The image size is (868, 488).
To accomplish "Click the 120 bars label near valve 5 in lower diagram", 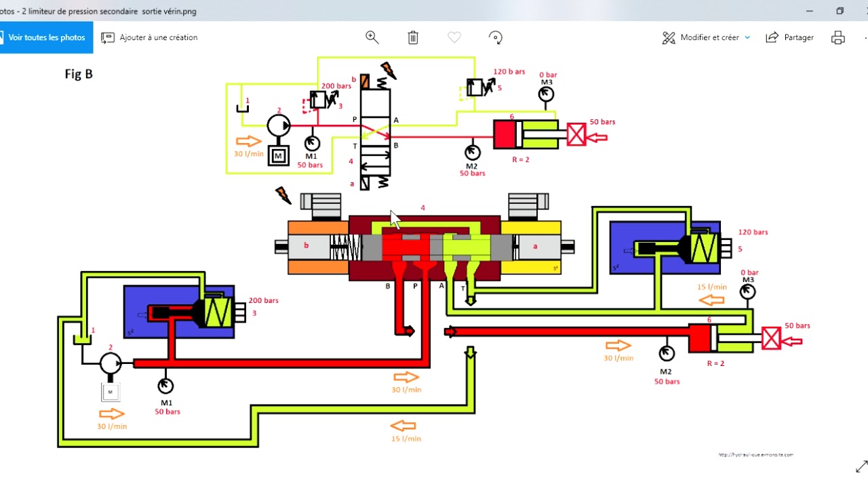I will click(753, 232).
